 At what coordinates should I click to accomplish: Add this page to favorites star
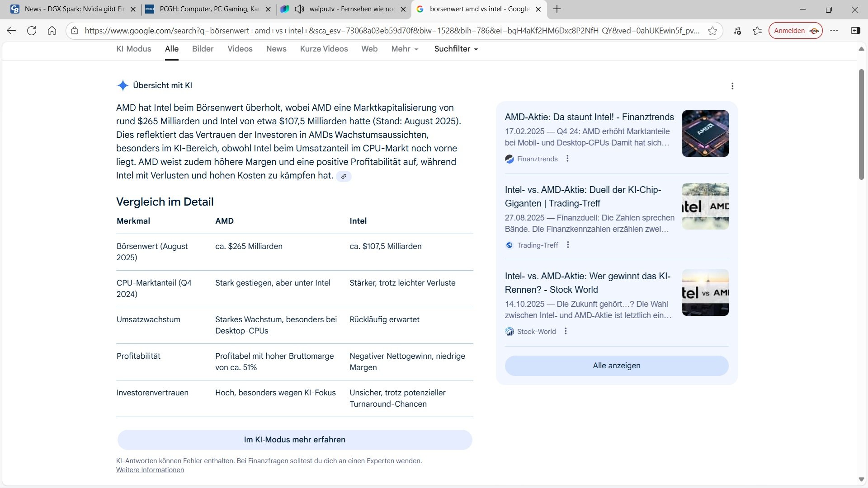click(712, 31)
